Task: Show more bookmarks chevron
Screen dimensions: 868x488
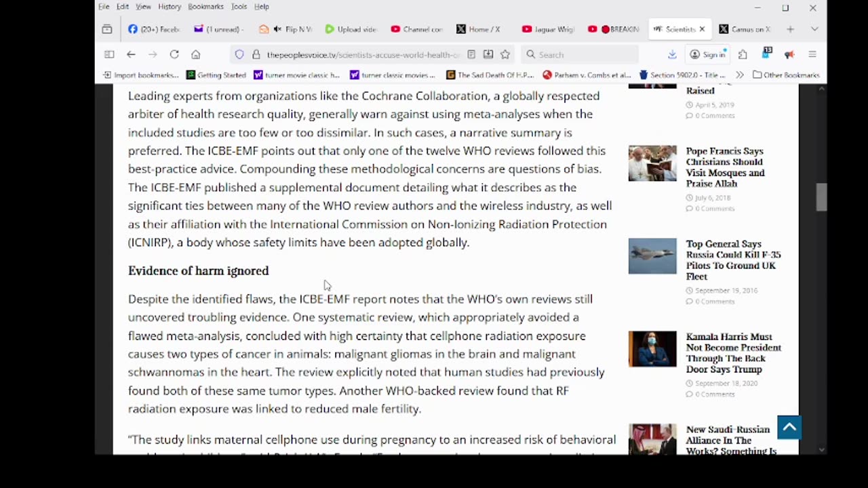Action: pyautogui.click(x=740, y=75)
